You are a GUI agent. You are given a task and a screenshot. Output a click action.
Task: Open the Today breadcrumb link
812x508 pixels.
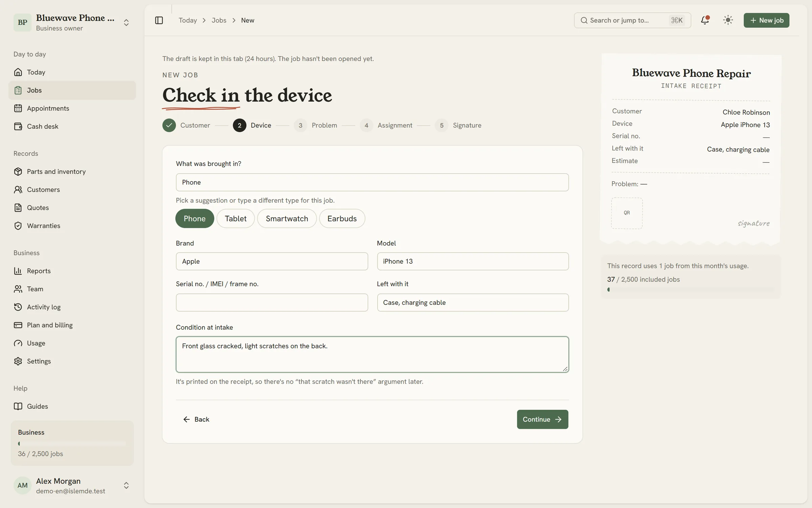[x=188, y=20]
